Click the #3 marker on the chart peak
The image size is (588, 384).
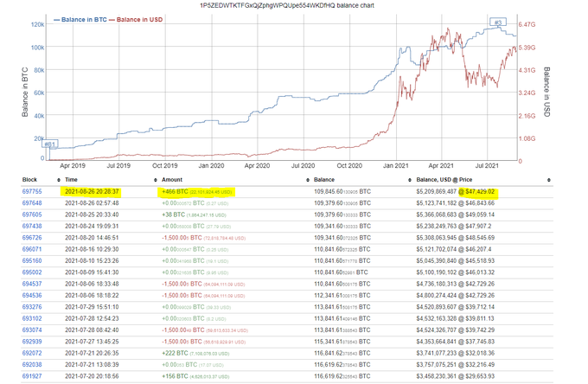pyautogui.click(x=498, y=22)
